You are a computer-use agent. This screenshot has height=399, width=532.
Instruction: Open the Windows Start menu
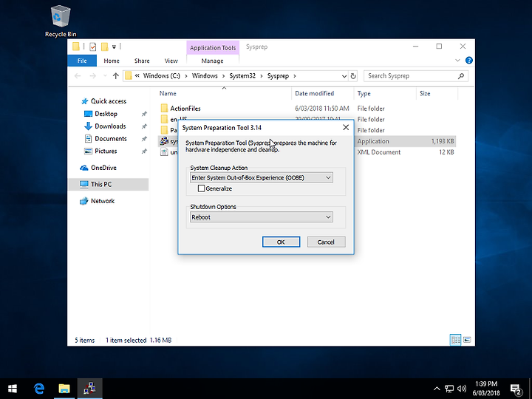[13, 389]
